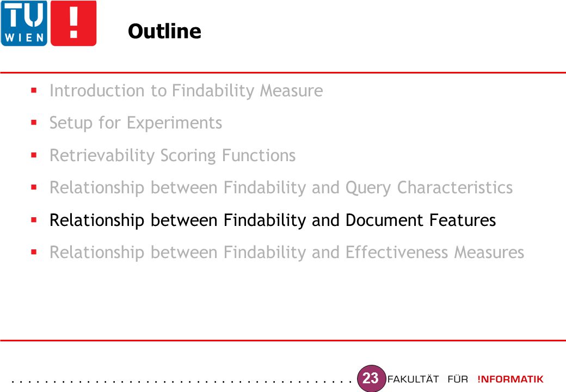Click the red exclamation mark logo
Screen dimensions: 566x392
[73, 23]
